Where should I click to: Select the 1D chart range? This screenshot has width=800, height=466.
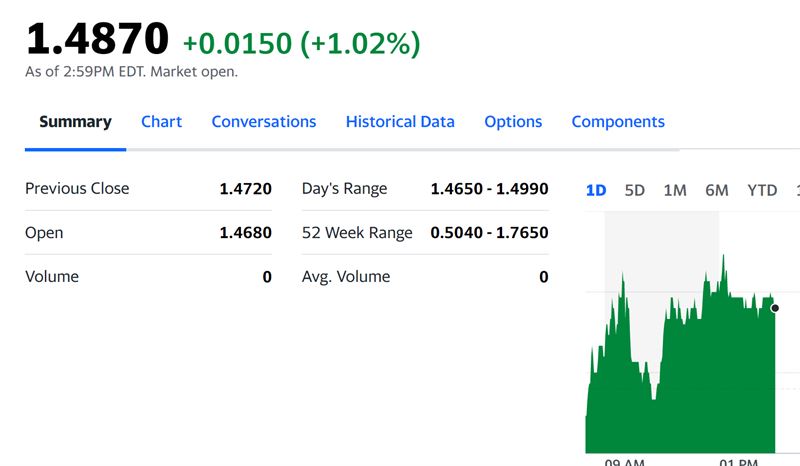596,190
